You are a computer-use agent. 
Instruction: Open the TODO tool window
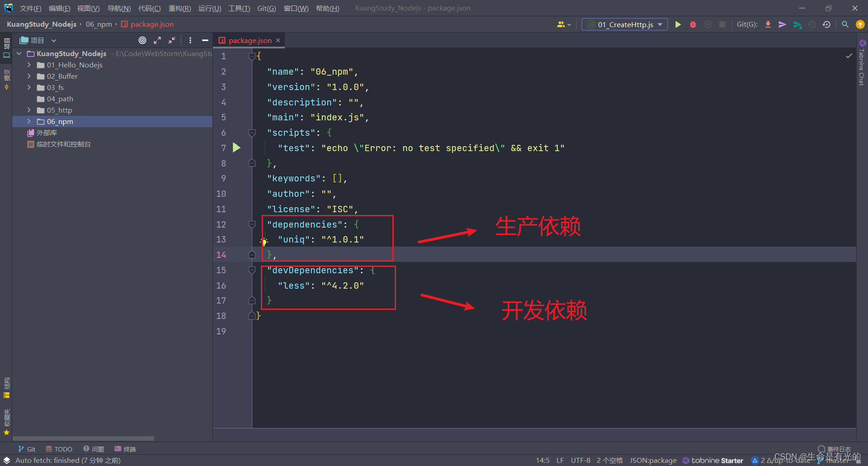tap(59, 449)
